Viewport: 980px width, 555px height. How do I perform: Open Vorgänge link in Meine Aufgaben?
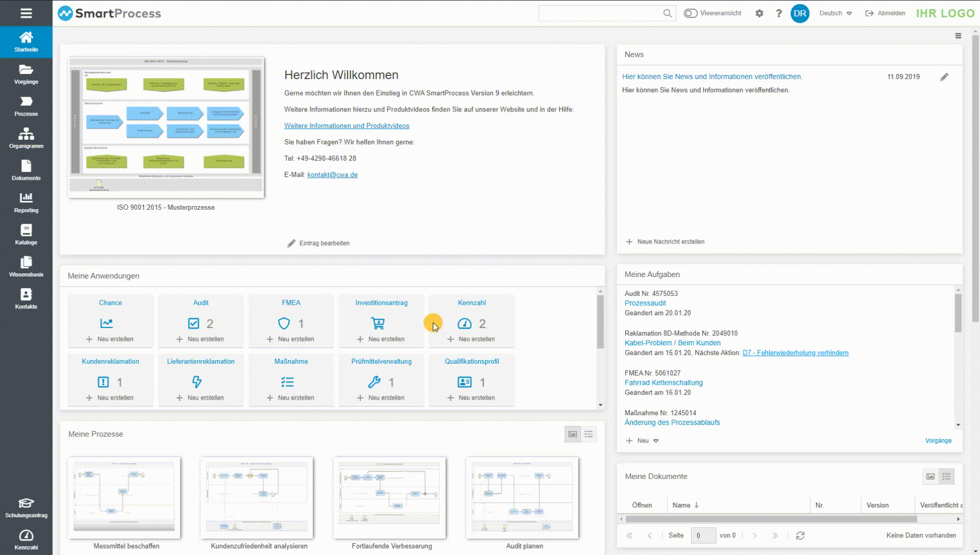pos(938,440)
